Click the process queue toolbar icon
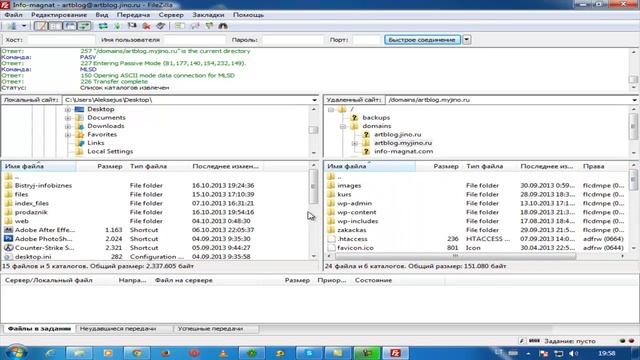This screenshot has height=360, width=640. pos(118,26)
